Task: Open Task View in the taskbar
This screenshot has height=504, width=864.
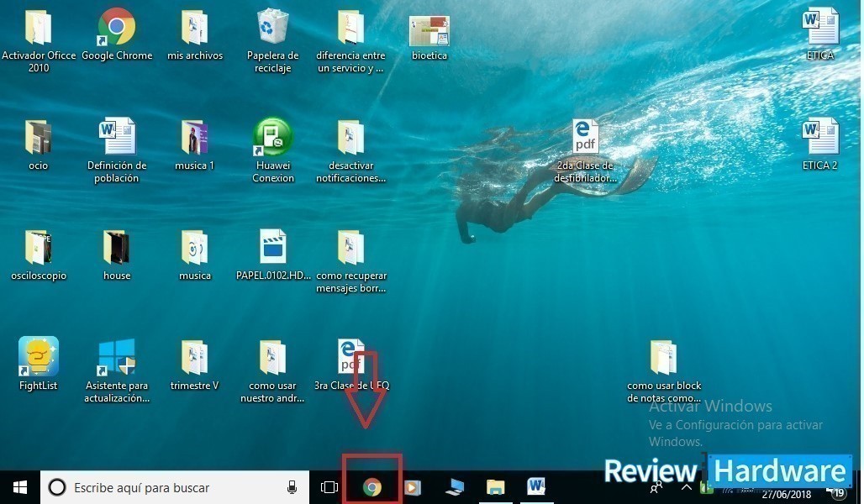Action: pyautogui.click(x=329, y=487)
